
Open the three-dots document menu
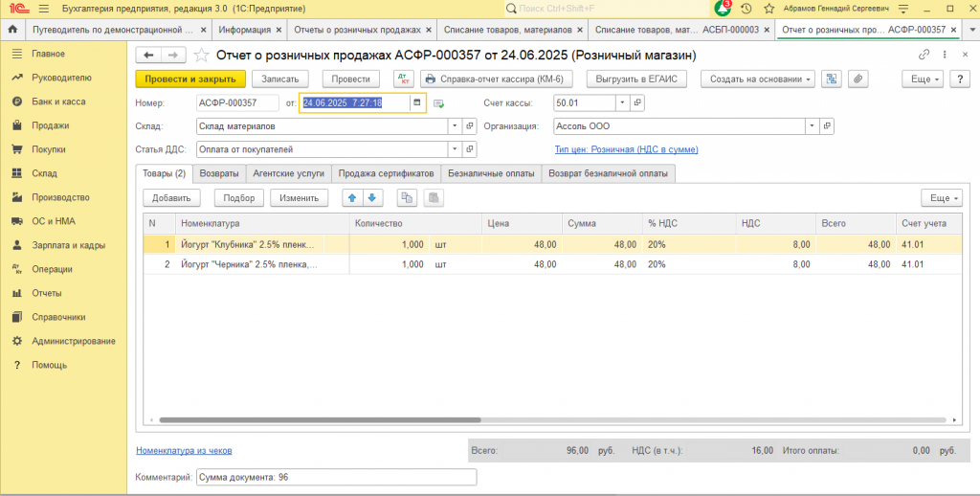(945, 55)
